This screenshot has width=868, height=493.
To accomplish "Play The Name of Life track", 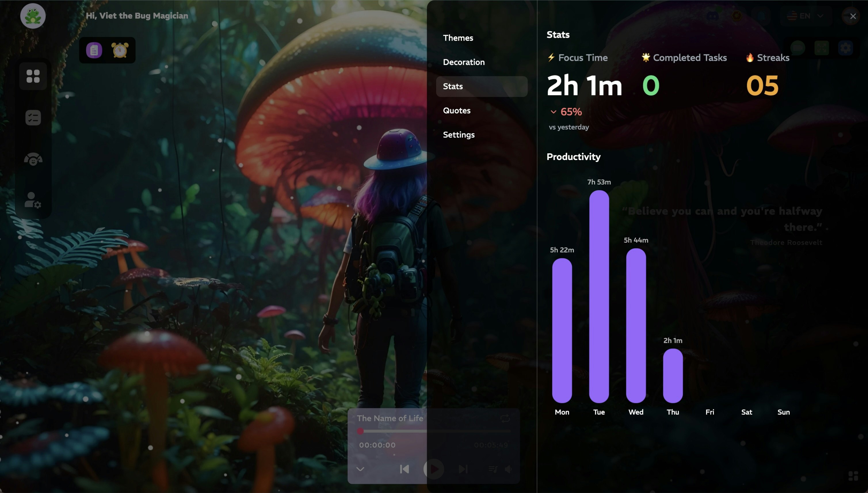I will point(434,469).
